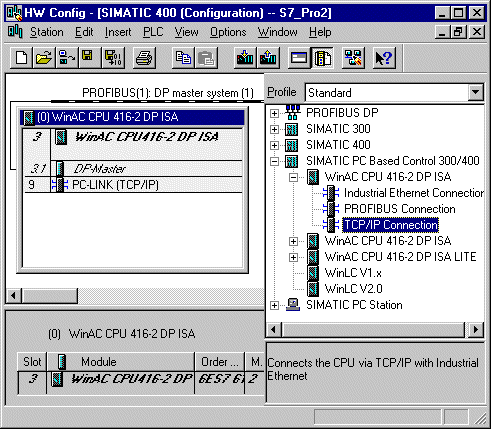Click the Industrial Ethernet Connection module icon

(331, 193)
